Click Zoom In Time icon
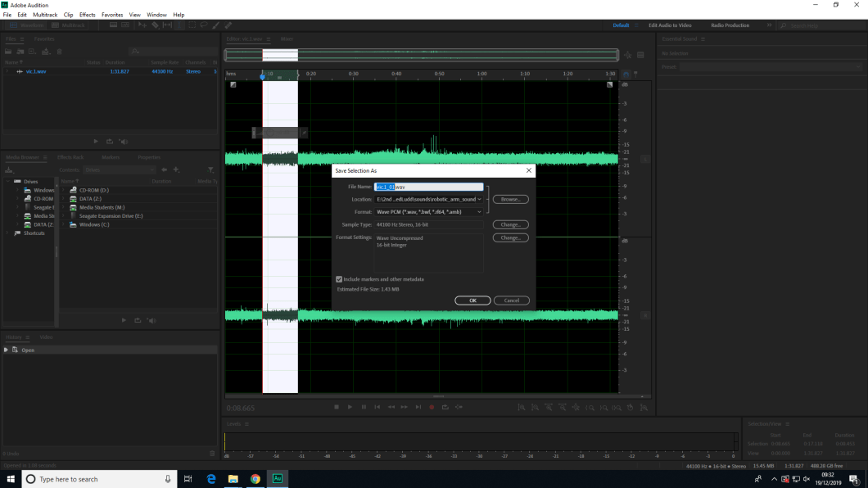This screenshot has height=488, width=868. pos(549,407)
